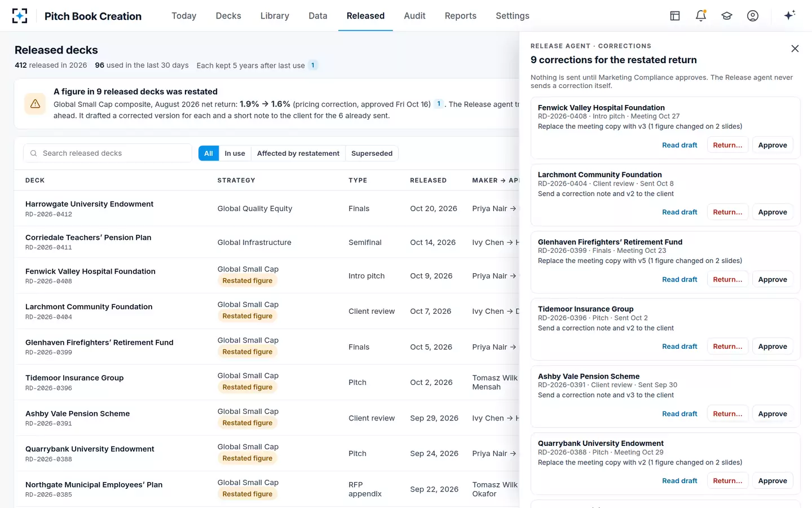Open the Audit tab
Image resolution: width=812 pixels, height=508 pixels.
click(414, 16)
